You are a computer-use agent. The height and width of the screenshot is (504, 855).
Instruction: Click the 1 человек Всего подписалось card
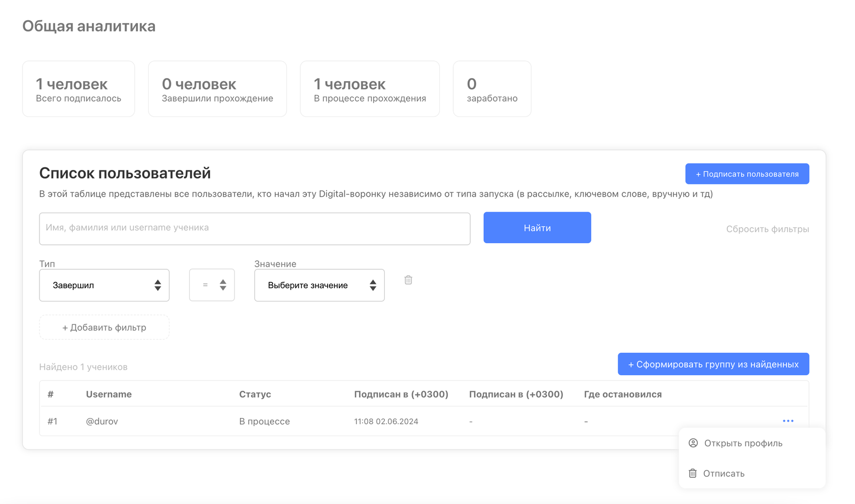point(79,89)
